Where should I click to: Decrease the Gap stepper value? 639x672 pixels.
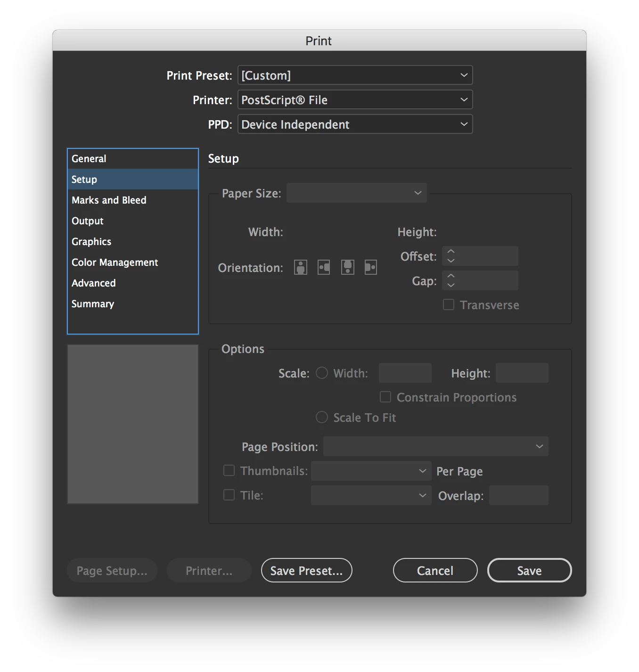point(451,285)
